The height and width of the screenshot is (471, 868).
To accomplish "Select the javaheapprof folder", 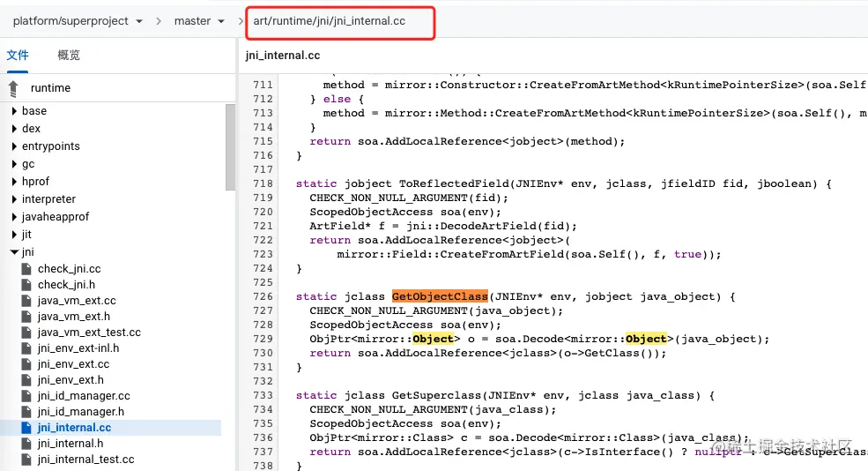I will click(x=56, y=217).
